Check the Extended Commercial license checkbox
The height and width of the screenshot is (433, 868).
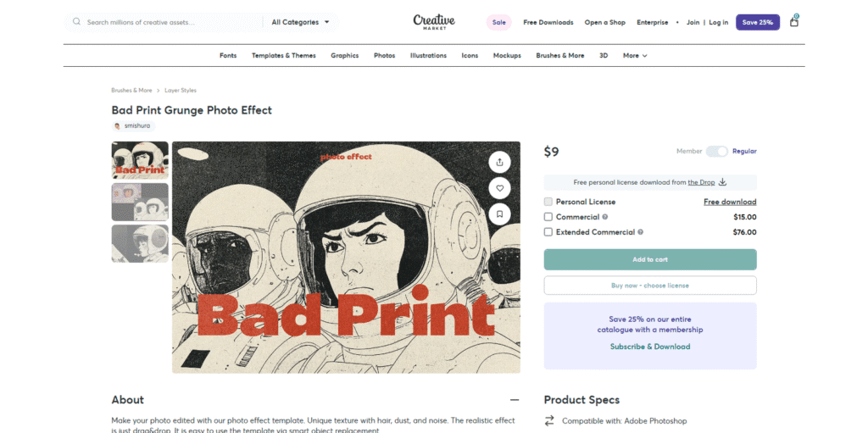pyautogui.click(x=548, y=232)
